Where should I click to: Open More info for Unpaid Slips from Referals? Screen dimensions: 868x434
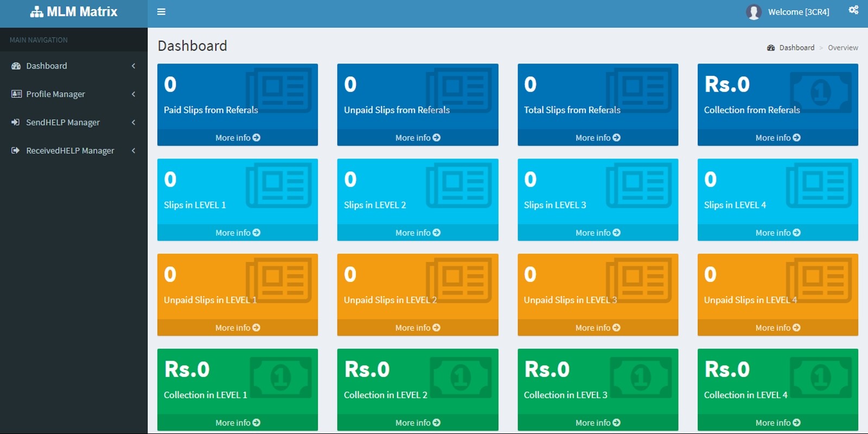pos(417,138)
